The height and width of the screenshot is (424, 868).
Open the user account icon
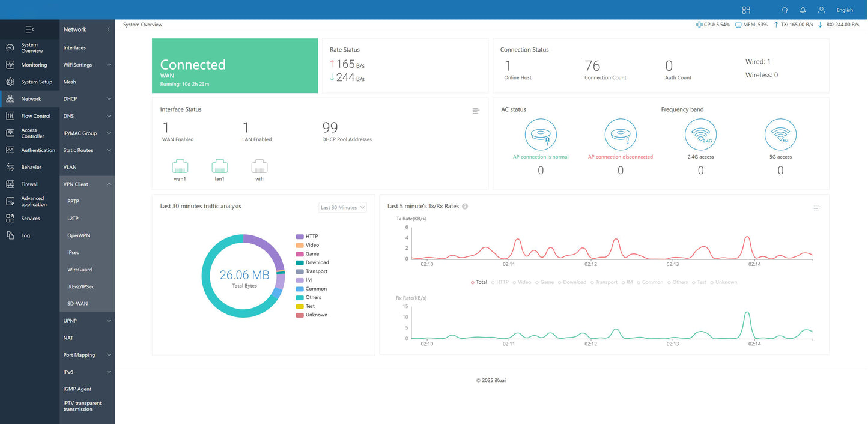coord(821,10)
